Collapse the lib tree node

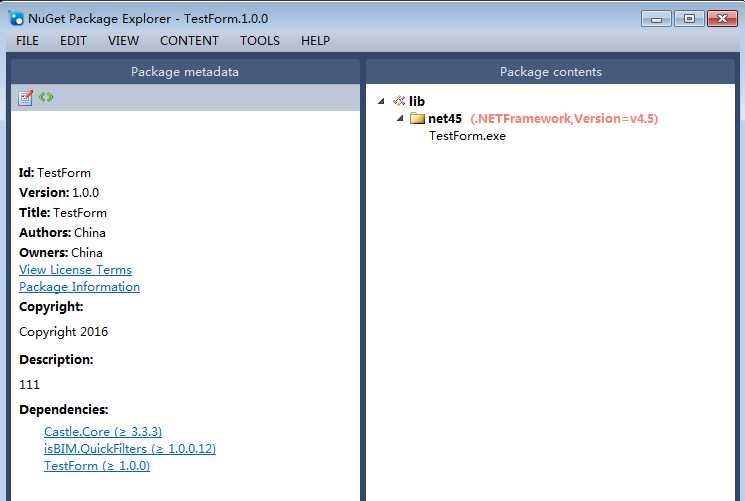pyautogui.click(x=381, y=101)
